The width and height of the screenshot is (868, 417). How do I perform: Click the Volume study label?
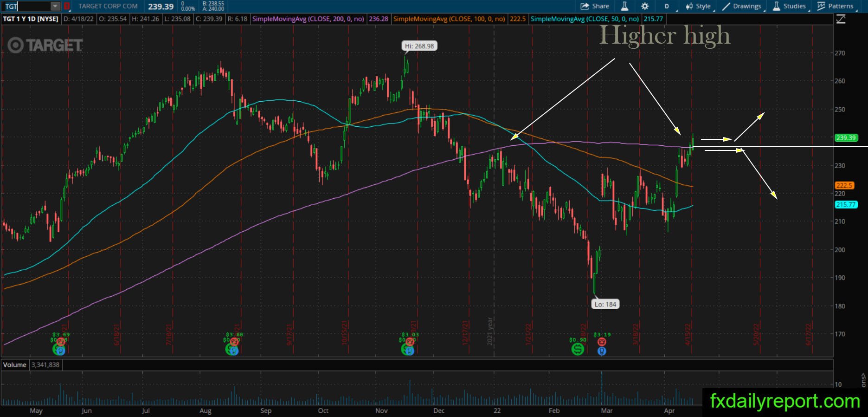tap(15, 365)
